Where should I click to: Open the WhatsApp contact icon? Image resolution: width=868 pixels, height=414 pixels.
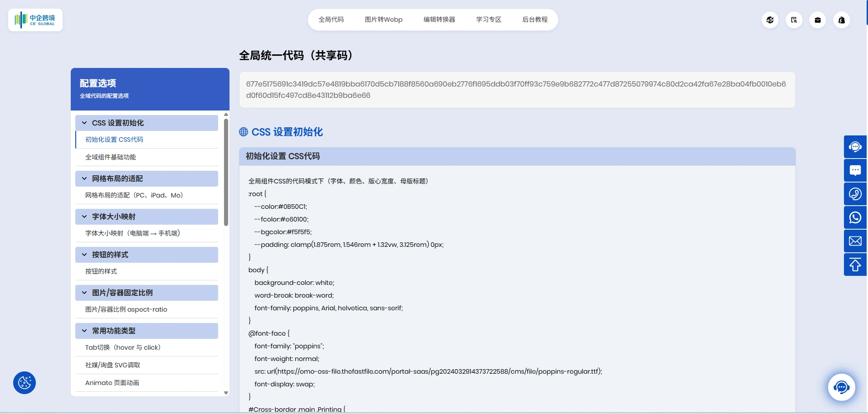coord(855,217)
